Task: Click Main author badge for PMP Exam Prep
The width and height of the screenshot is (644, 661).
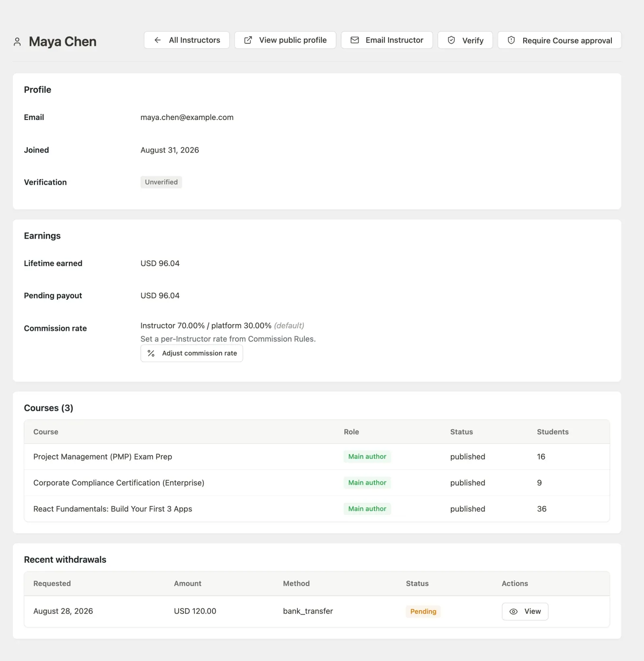Action: (x=367, y=457)
